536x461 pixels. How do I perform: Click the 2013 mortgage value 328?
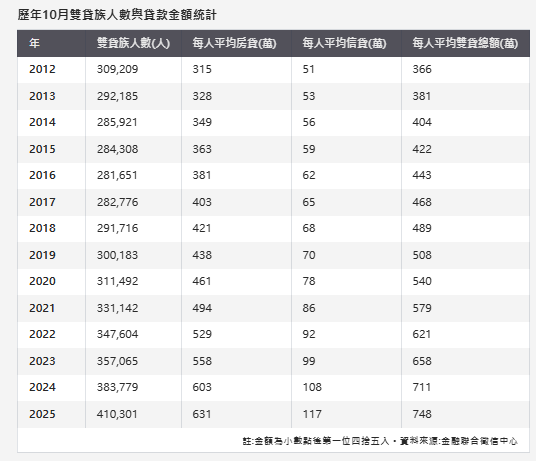(202, 96)
